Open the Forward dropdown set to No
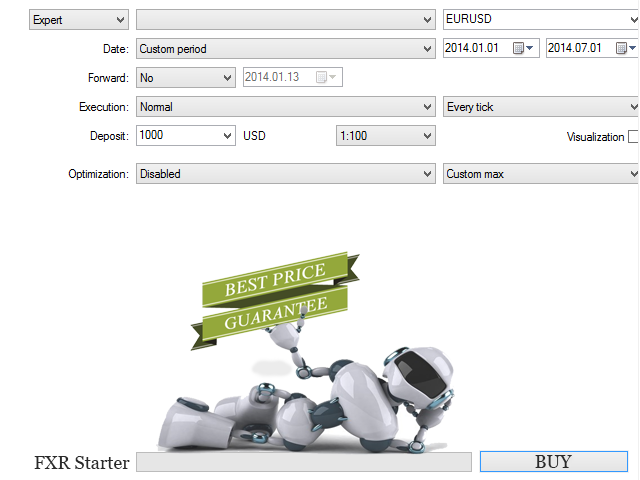This screenshot has width=640, height=480. pos(186,78)
